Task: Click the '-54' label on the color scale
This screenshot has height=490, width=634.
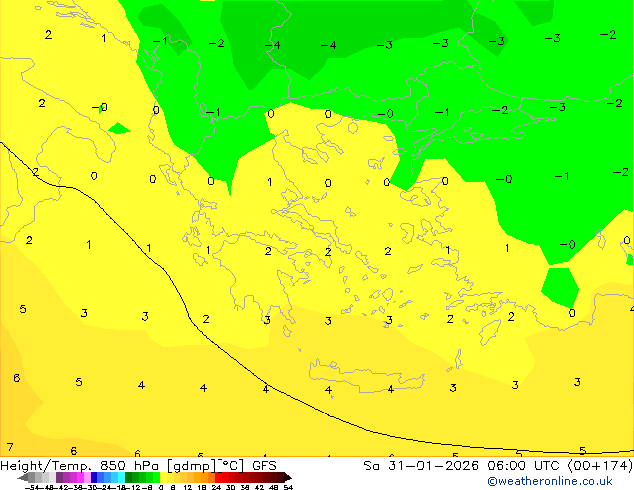Action: click(x=32, y=487)
